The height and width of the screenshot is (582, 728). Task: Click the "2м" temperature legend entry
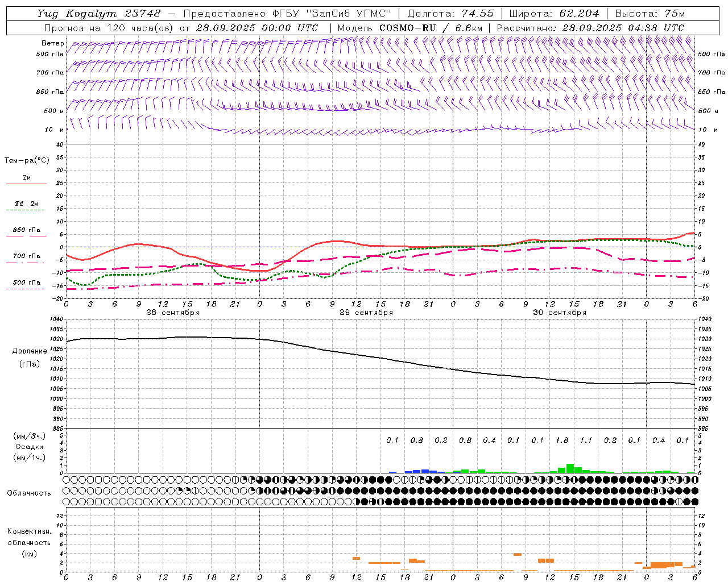click(x=27, y=178)
